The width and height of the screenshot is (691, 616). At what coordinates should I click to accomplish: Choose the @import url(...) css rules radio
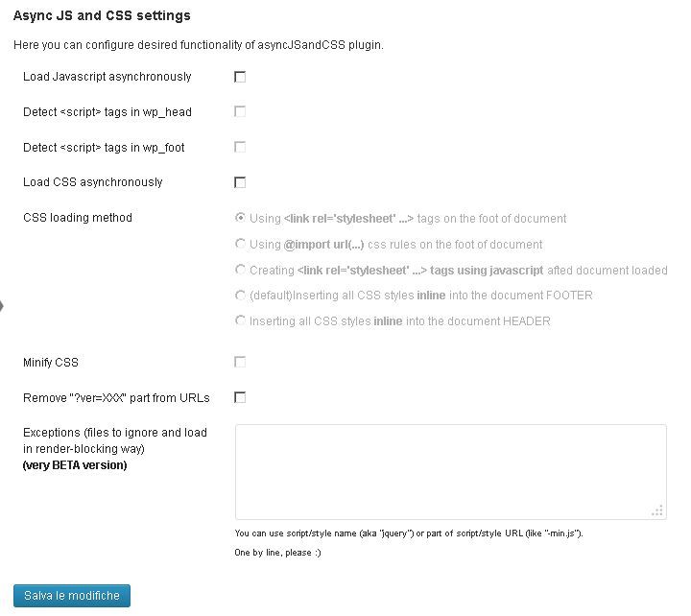(240, 244)
